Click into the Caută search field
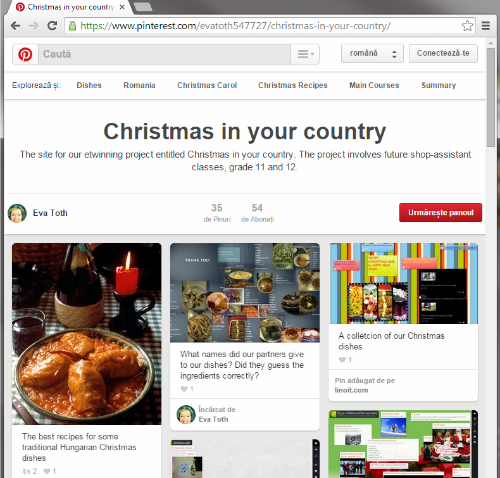The image size is (500, 478). pyautogui.click(x=165, y=54)
